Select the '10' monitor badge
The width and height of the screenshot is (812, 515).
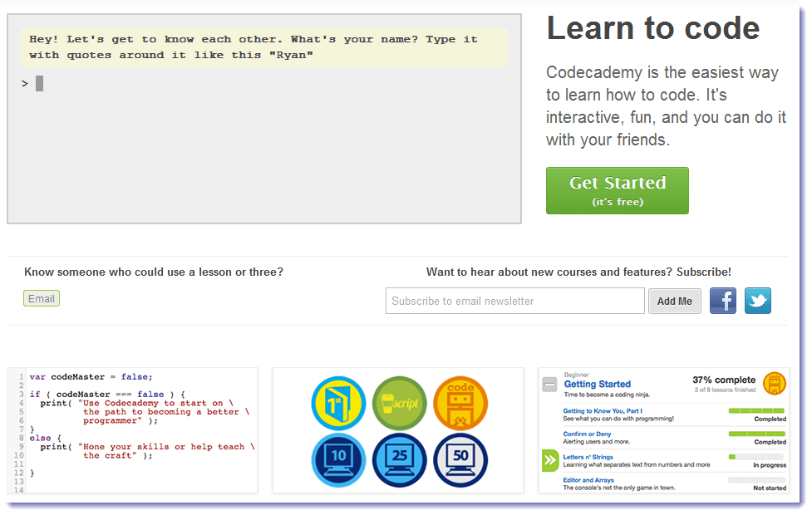coord(338,460)
